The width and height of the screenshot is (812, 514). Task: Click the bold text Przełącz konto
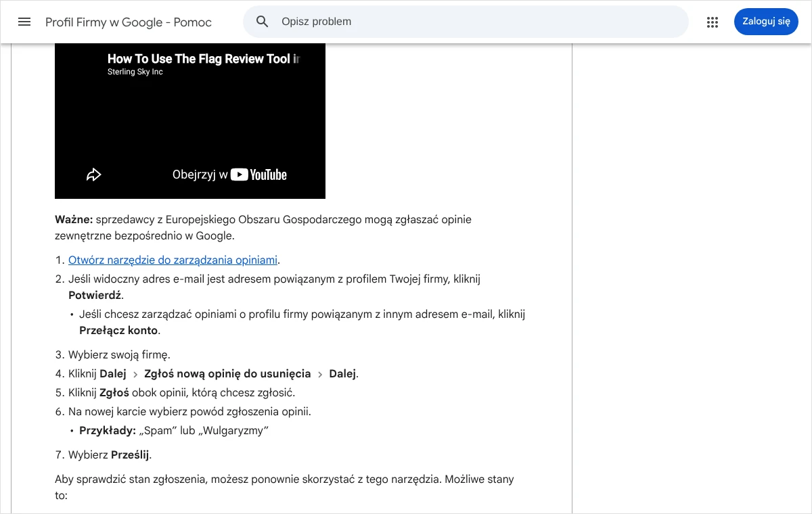[118, 331]
